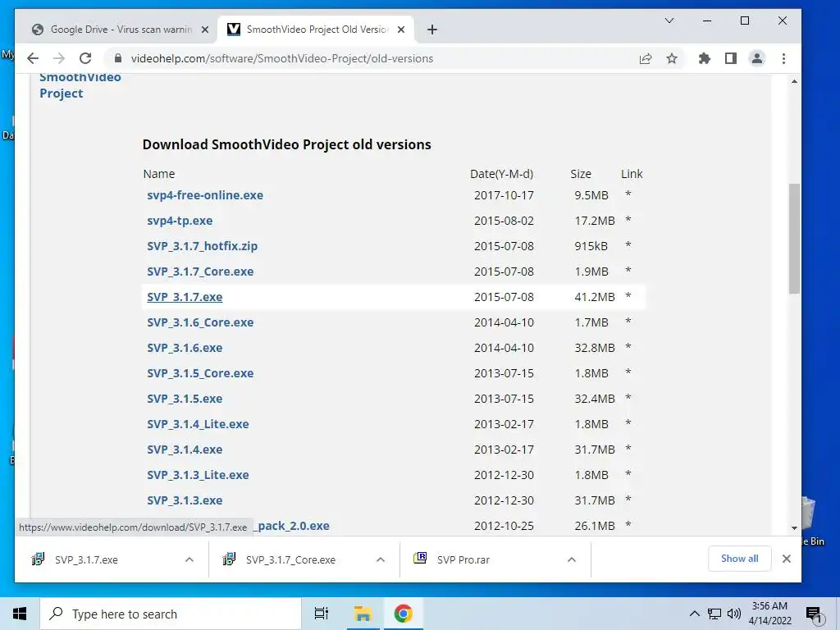Click the browser forward arrow

pos(59,58)
